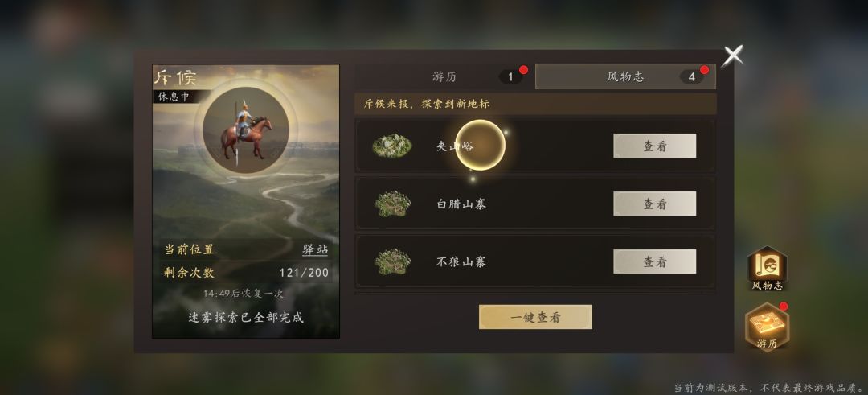Tap the glowing golden ring highlight
The width and height of the screenshot is (868, 395).
coord(480,145)
